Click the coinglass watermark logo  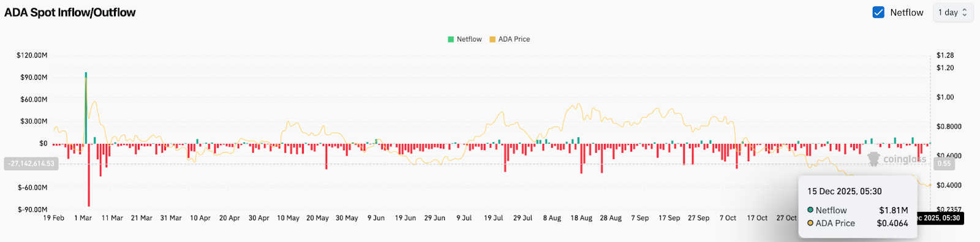897,159
